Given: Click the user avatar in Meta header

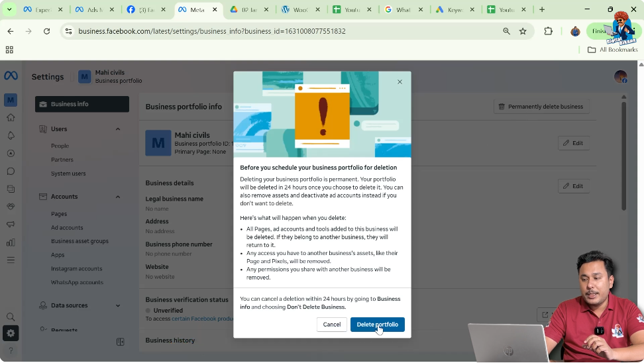Looking at the screenshot, I should pos(621,76).
